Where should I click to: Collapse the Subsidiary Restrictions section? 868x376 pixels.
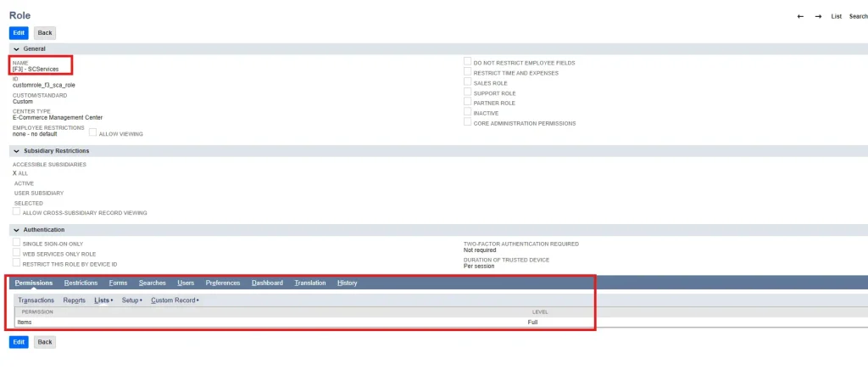(17, 151)
